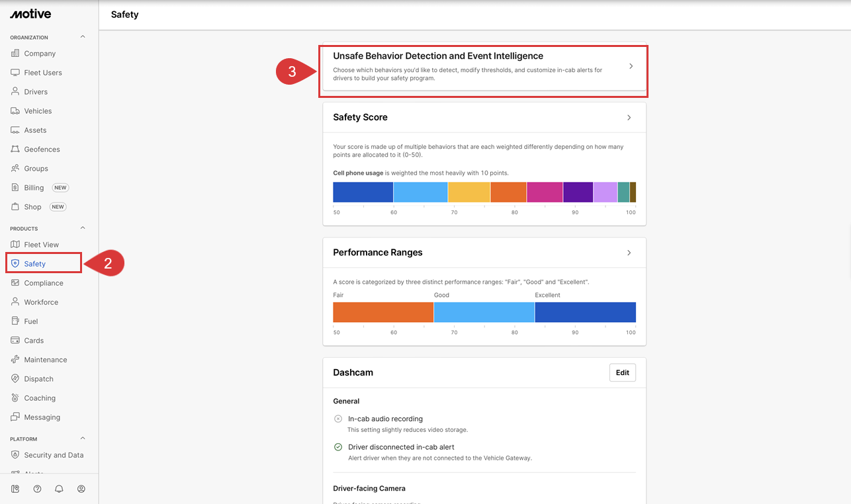Image resolution: width=851 pixels, height=504 pixels.
Task: Click the Maintenance wrench icon
Action: click(x=15, y=360)
